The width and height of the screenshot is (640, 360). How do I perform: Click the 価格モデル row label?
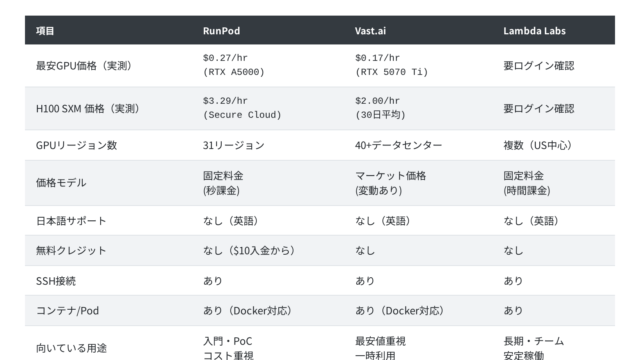coord(61,183)
